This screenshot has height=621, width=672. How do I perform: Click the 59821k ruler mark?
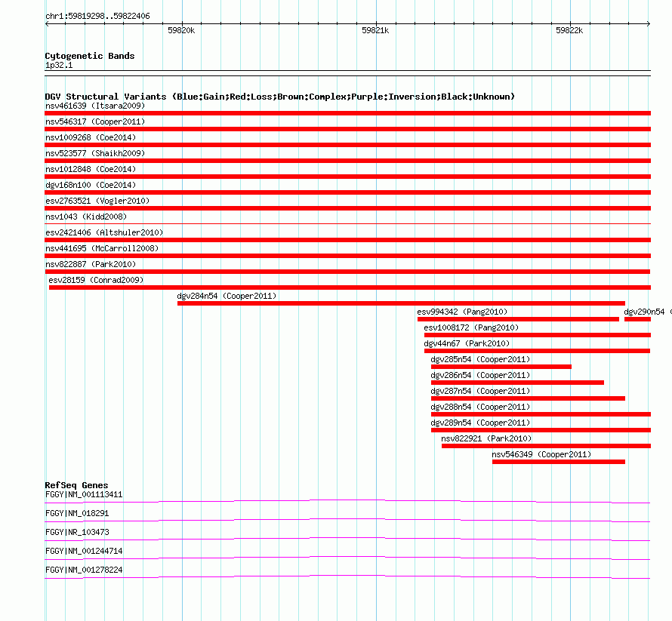point(375,30)
